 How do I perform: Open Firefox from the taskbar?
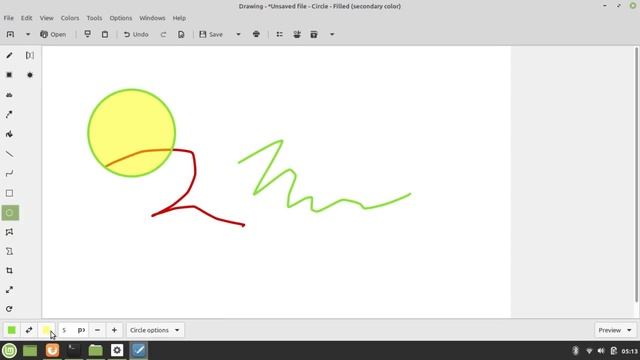52,350
